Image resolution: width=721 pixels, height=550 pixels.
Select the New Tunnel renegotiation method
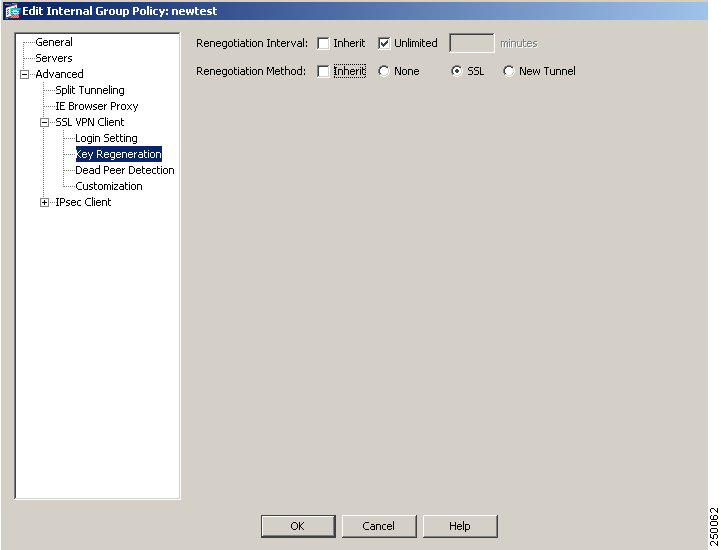click(x=508, y=71)
